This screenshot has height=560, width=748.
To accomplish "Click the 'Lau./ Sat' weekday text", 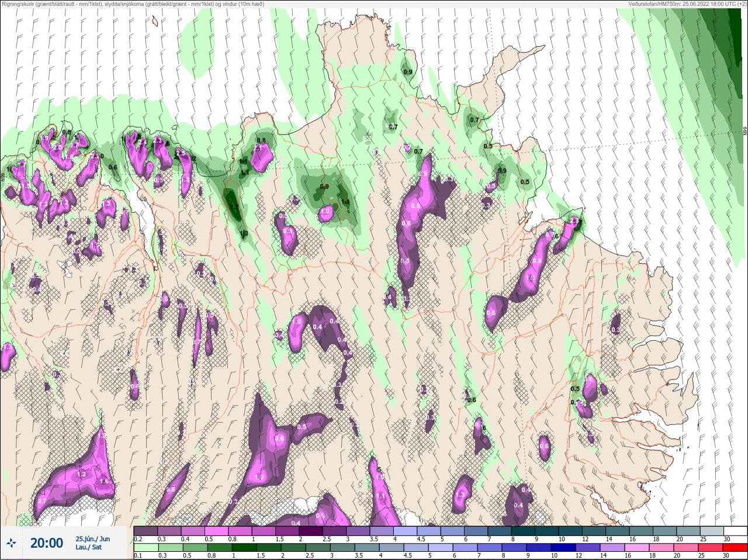I will tap(88, 547).
